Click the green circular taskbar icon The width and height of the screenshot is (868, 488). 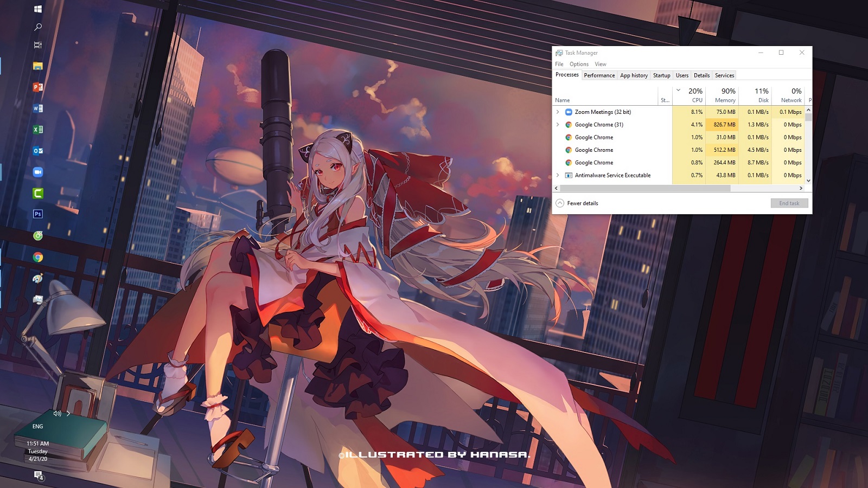[38, 235]
